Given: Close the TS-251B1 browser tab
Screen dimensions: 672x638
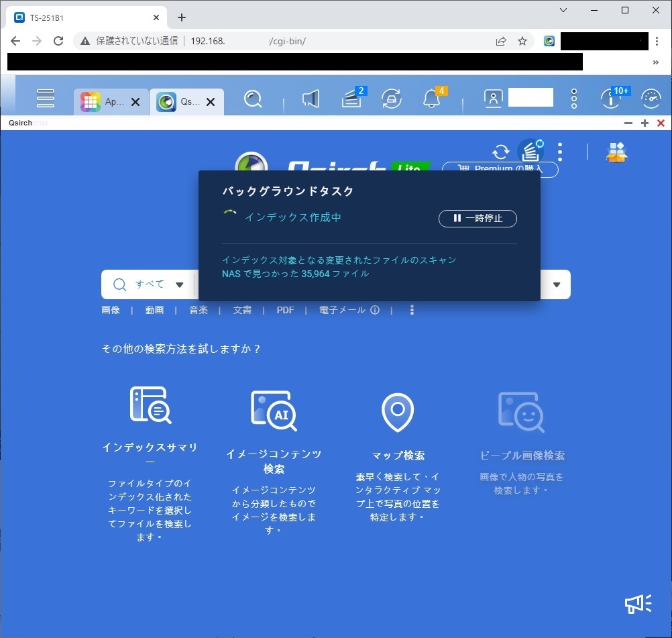Looking at the screenshot, I should (x=156, y=17).
